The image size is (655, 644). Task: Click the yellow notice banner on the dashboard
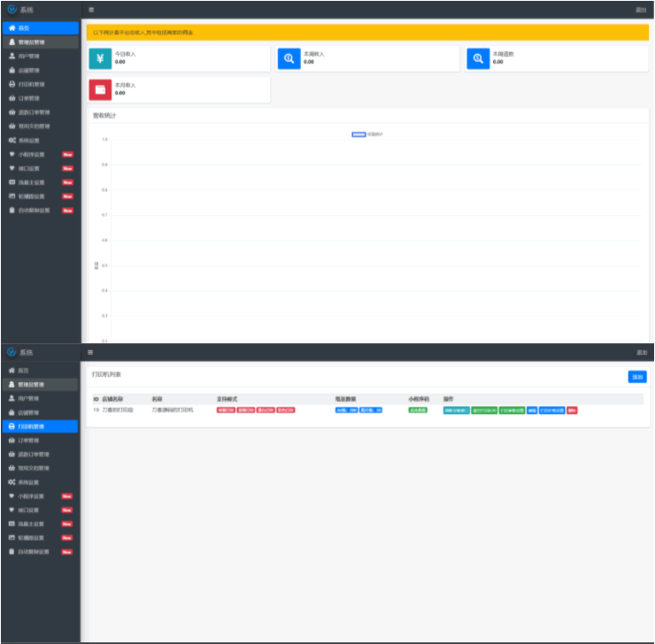pos(368,33)
